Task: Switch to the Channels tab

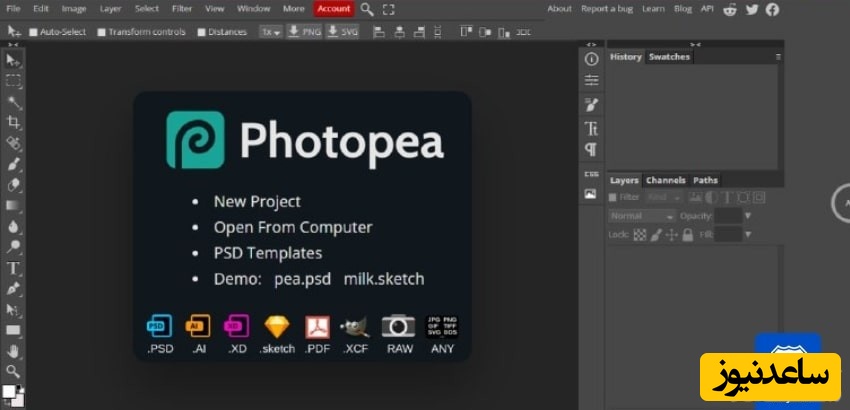Action: point(665,181)
